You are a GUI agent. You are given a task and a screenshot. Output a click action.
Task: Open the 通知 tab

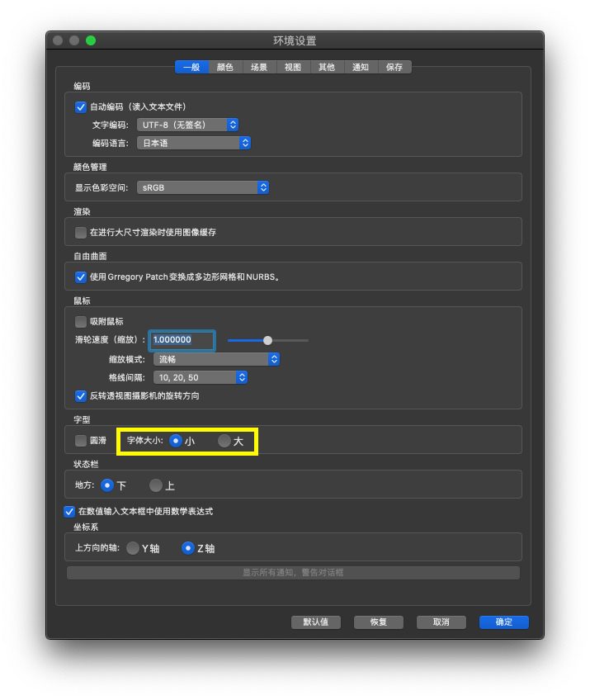coord(361,67)
